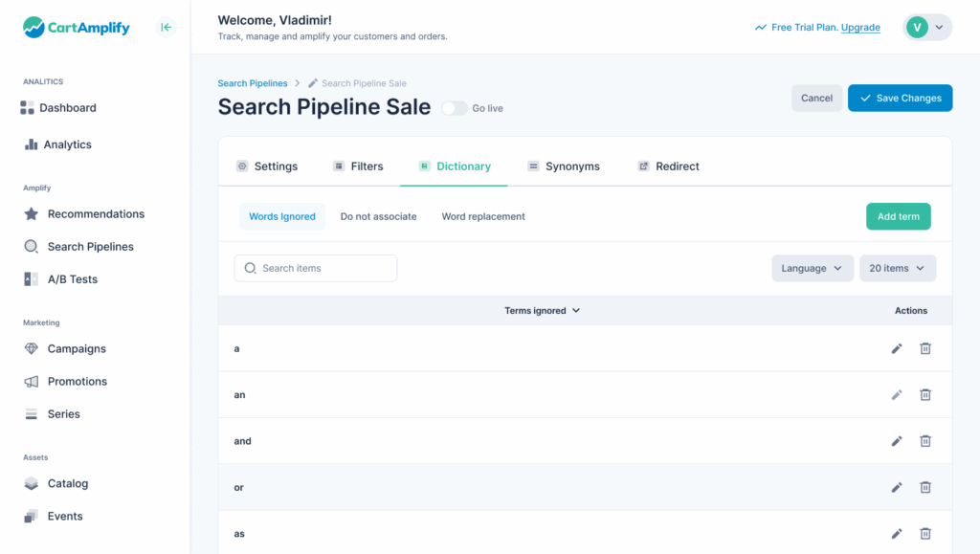
Task: Select the Word replacement sub-tab
Action: (x=483, y=217)
